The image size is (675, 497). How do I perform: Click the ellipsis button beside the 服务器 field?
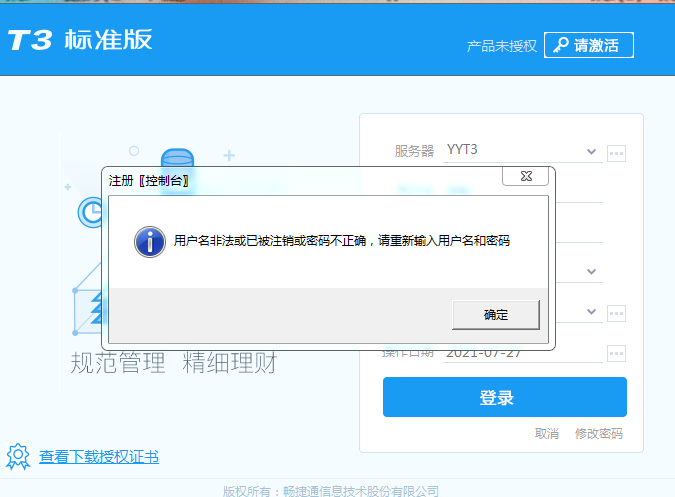[x=616, y=153]
